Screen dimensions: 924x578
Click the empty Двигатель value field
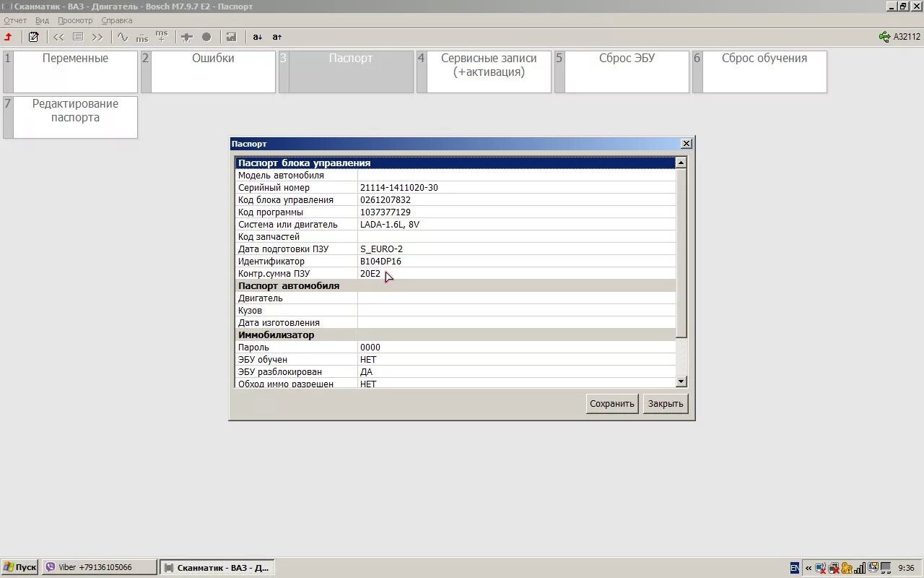coord(517,298)
